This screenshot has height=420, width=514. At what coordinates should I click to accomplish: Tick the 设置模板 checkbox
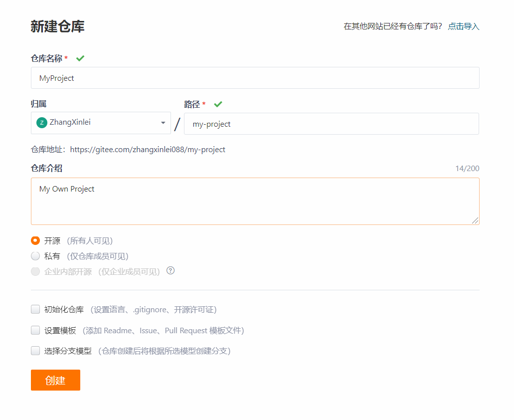[35, 330]
